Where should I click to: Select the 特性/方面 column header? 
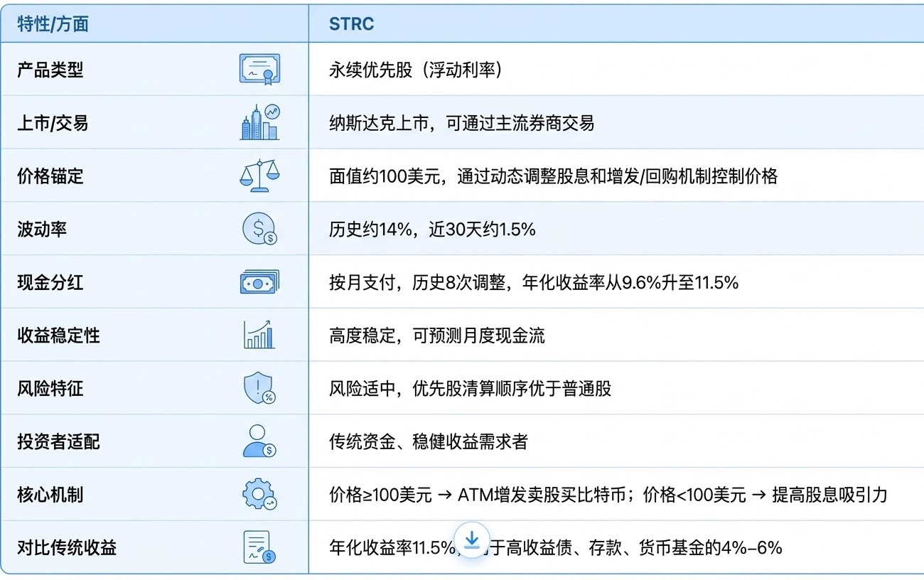(53, 24)
